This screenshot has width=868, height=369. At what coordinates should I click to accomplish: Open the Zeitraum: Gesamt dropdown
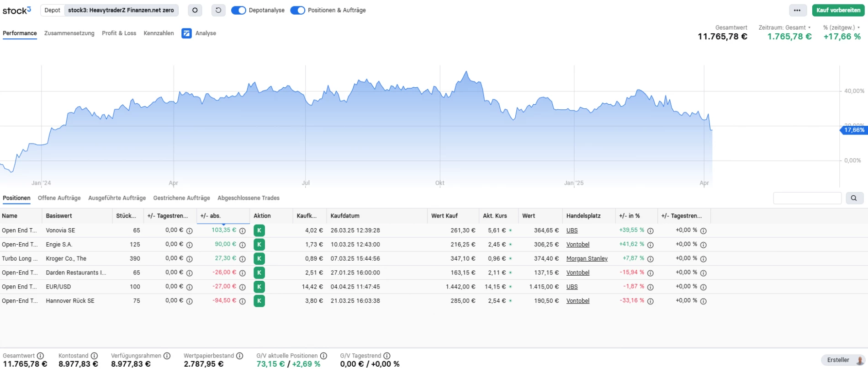tap(784, 27)
